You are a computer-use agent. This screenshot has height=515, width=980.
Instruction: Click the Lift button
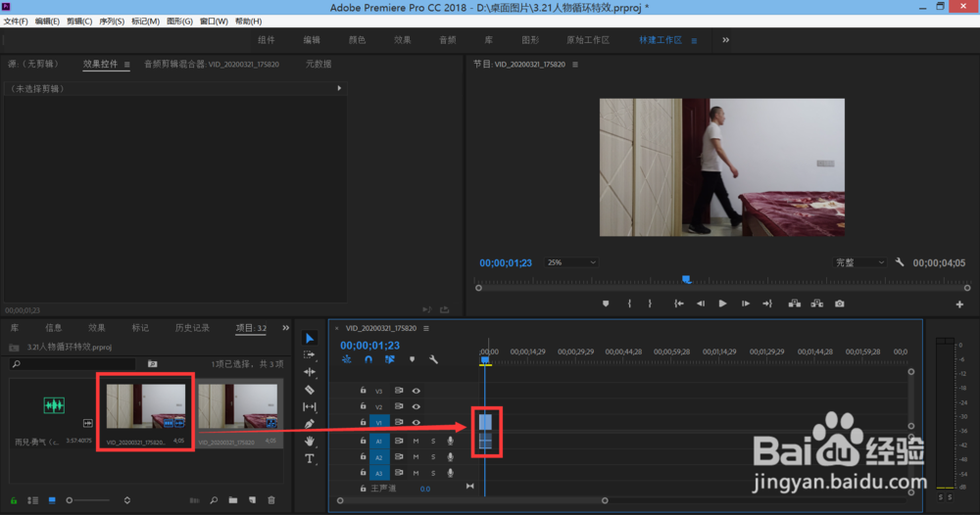(x=795, y=304)
